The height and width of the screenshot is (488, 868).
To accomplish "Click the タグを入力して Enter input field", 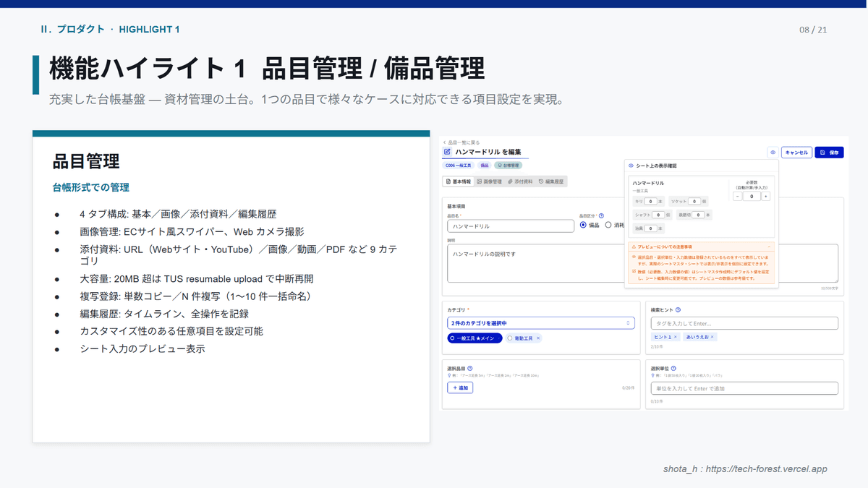I will point(745,323).
